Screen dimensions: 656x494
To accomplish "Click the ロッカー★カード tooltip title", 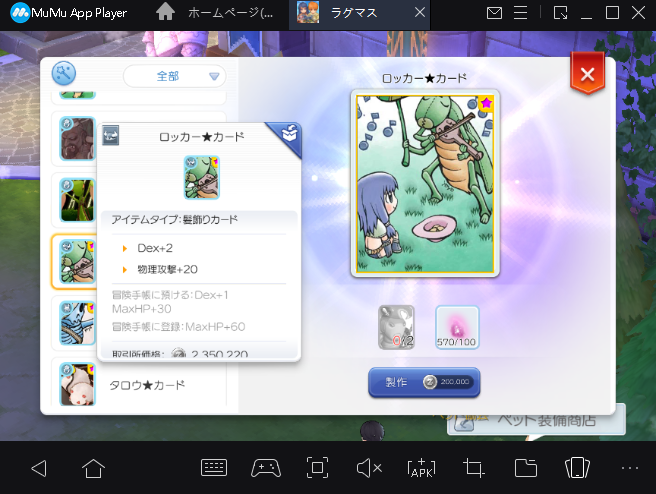I will point(202,137).
